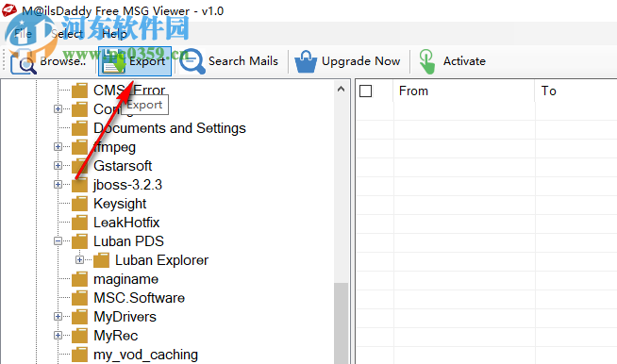The width and height of the screenshot is (617, 364).
Task: Select the "LeakHotfix" tree row
Action: 126,223
